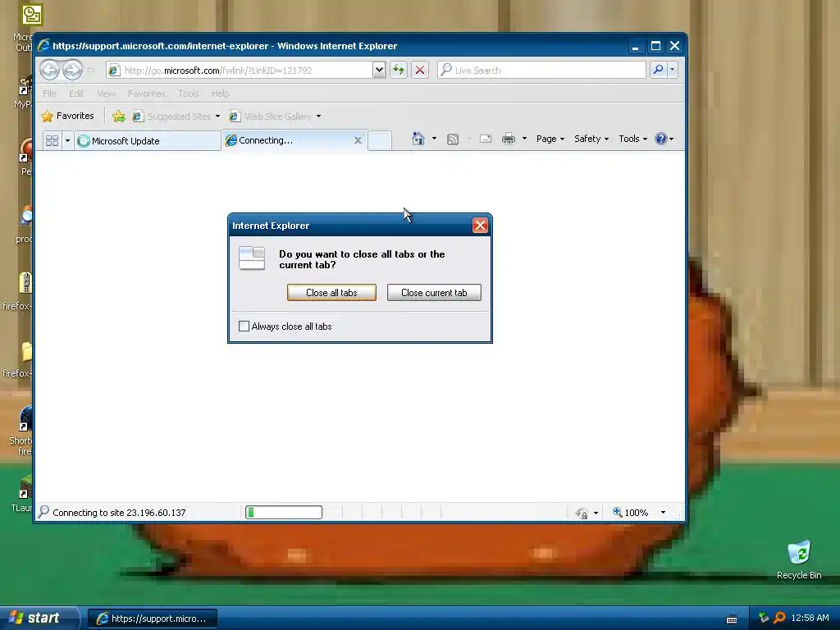Image resolution: width=840 pixels, height=630 pixels.
Task: Open the Help menu
Action: coord(220,94)
